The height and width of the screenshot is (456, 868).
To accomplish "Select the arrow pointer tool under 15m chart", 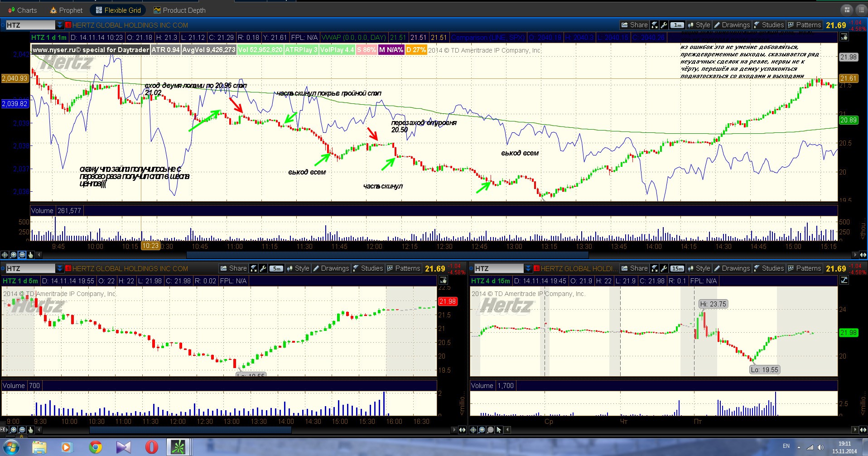I will [499, 430].
